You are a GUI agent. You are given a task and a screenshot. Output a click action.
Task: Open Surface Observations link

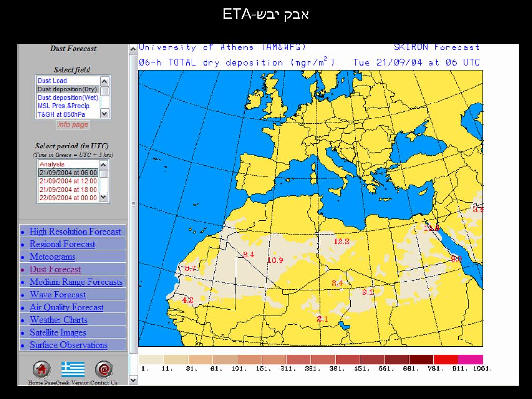69,345
